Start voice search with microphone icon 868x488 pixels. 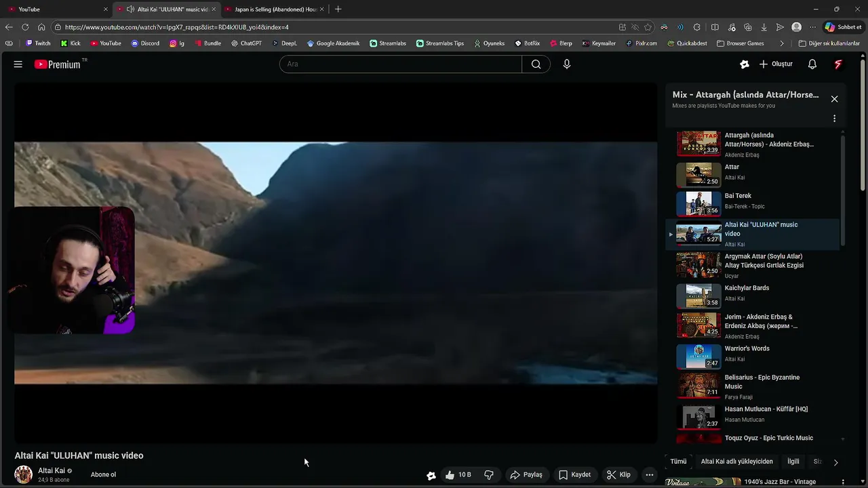567,64
